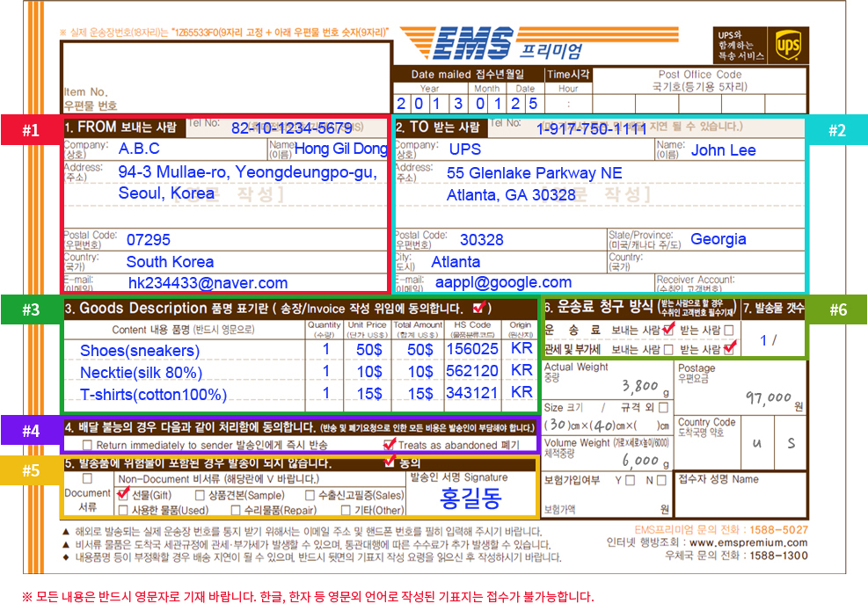Select the red #1 section marker
Image resolution: width=868 pixels, height=604 pixels.
click(x=31, y=130)
